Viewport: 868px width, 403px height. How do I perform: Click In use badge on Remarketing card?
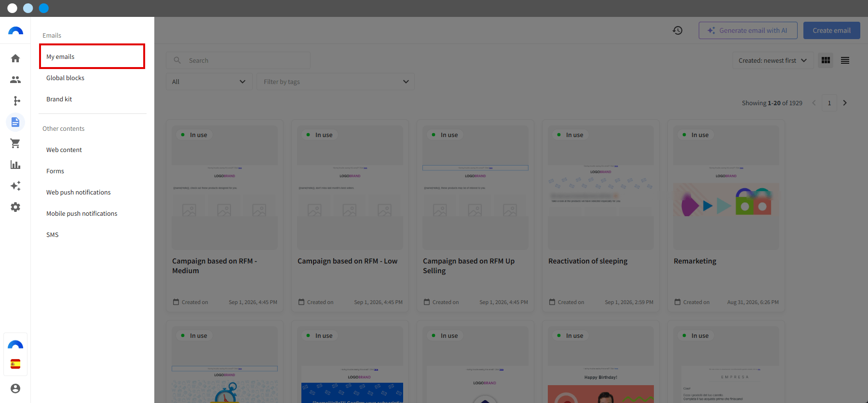[695, 135]
